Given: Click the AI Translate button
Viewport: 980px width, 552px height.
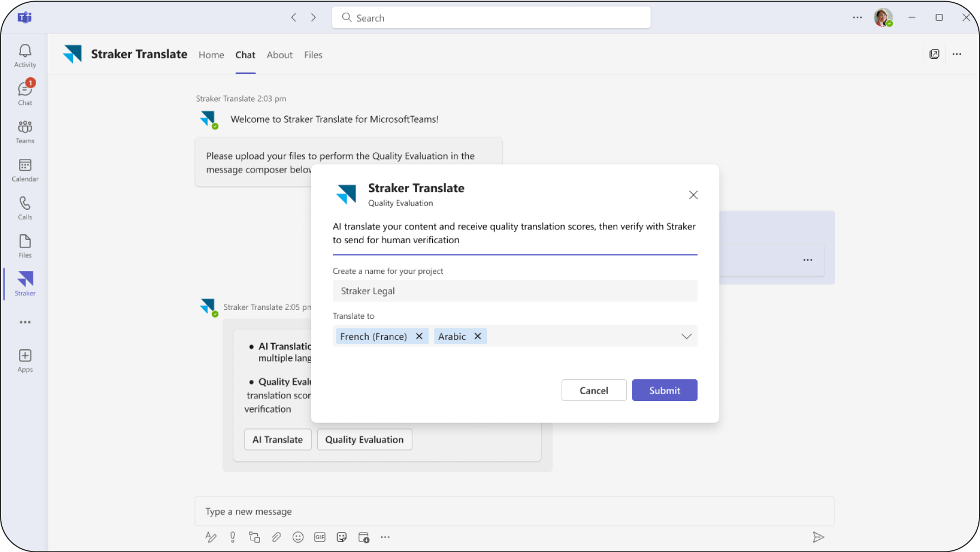Looking at the screenshot, I should [x=278, y=440].
